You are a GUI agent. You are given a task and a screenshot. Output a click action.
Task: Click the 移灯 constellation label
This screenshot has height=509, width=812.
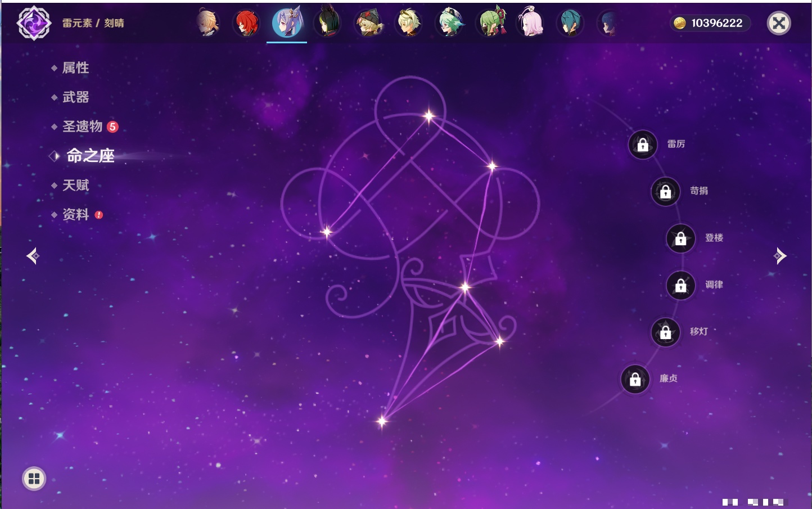point(699,332)
